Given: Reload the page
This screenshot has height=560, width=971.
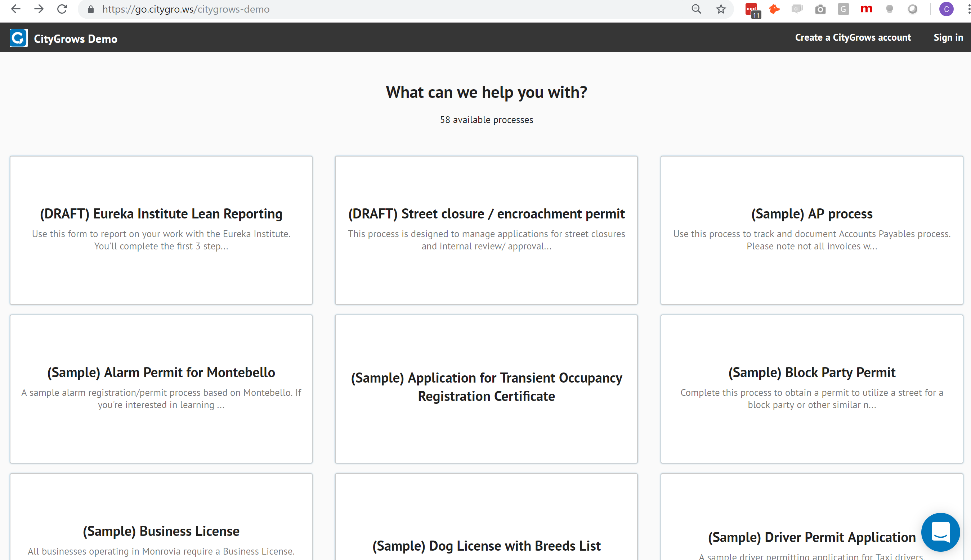Looking at the screenshot, I should (62, 9).
